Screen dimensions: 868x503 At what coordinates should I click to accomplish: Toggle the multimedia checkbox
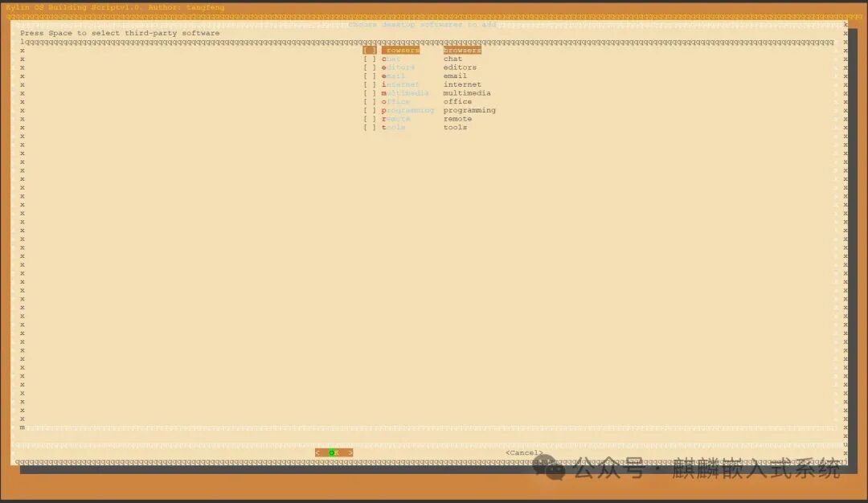370,93
